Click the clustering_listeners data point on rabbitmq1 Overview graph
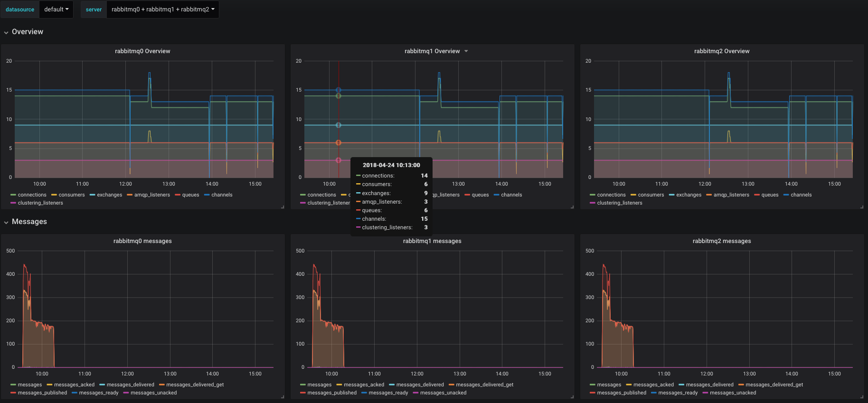 tap(339, 160)
